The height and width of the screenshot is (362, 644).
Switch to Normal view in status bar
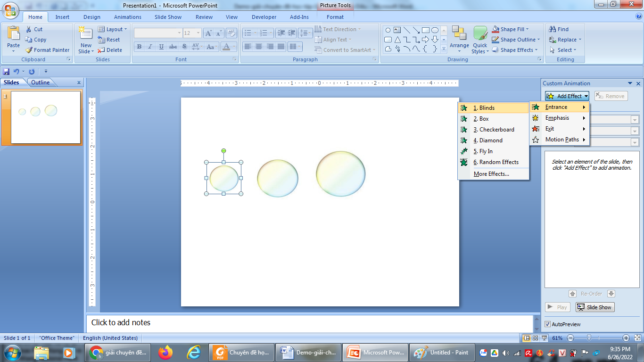pyautogui.click(x=527, y=338)
